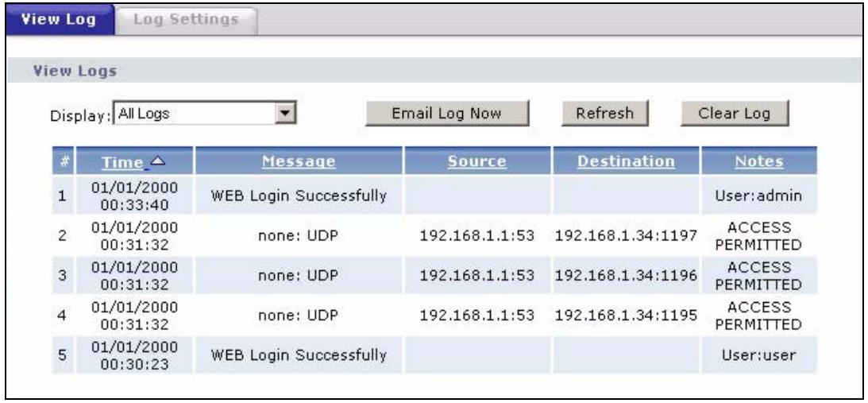Click the Clear Log button
868x403 pixels.
tap(734, 114)
